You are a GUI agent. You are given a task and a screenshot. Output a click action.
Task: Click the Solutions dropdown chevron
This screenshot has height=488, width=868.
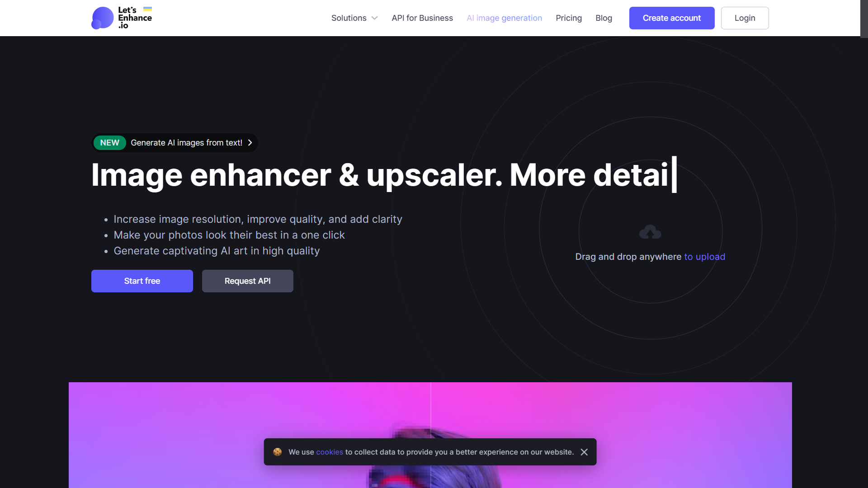point(374,18)
